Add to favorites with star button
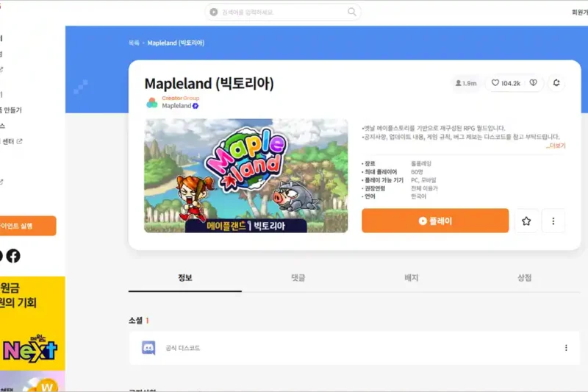The image size is (588, 392). pos(526,221)
